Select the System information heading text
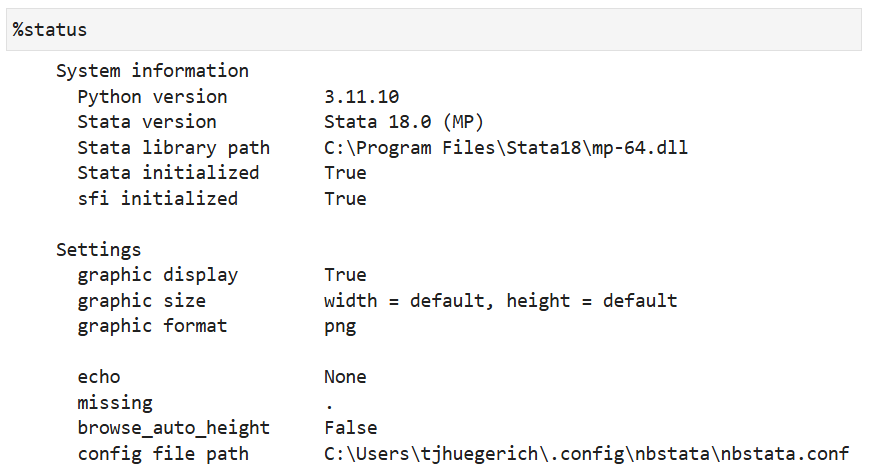The height and width of the screenshot is (475, 870). pyautogui.click(x=152, y=71)
